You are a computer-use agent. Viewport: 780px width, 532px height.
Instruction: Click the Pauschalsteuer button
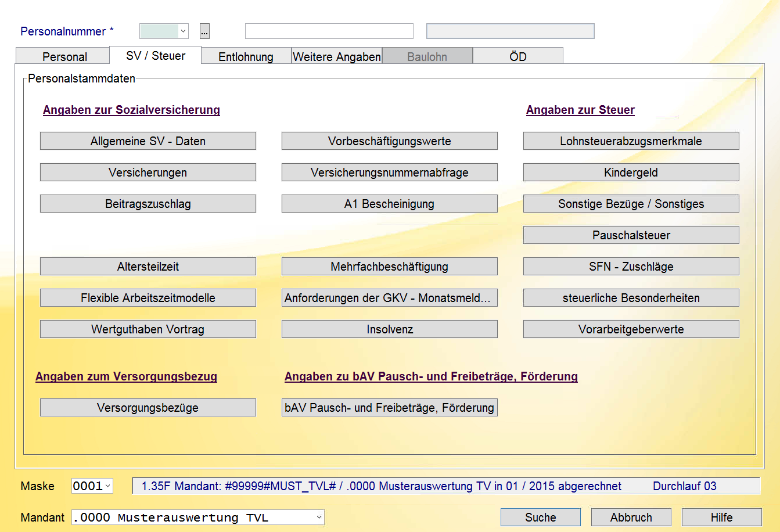coord(631,235)
